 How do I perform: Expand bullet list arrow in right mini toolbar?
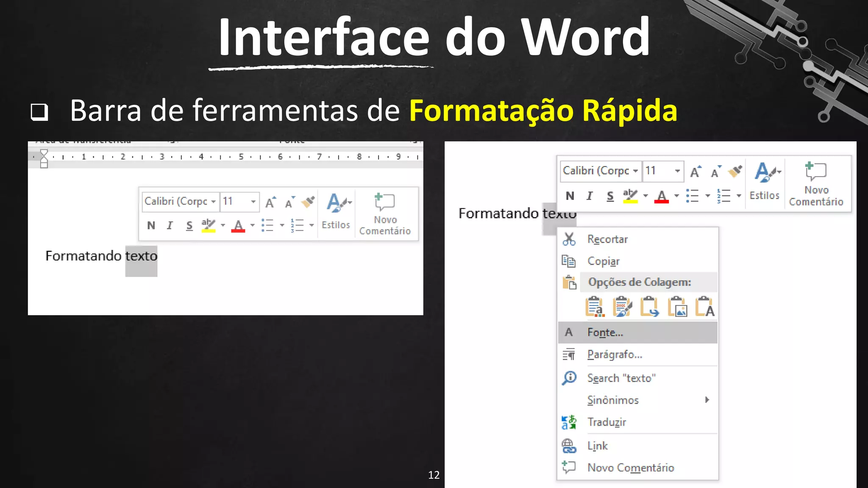(x=707, y=196)
